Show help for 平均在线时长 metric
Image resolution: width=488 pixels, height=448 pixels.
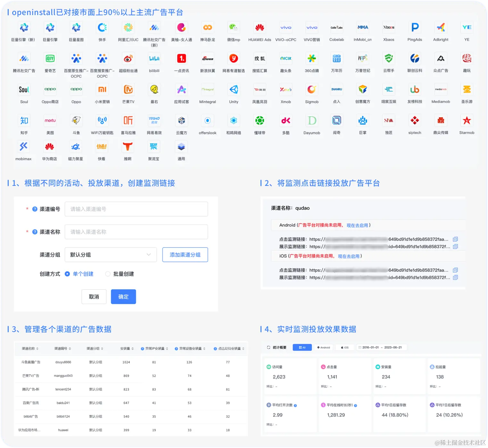(x=356, y=405)
